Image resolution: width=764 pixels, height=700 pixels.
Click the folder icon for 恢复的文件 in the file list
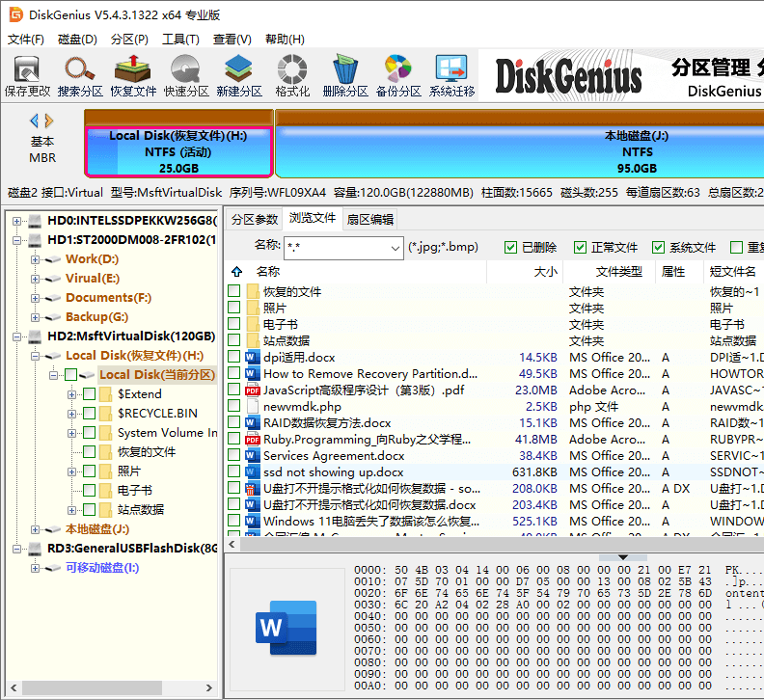(253, 292)
